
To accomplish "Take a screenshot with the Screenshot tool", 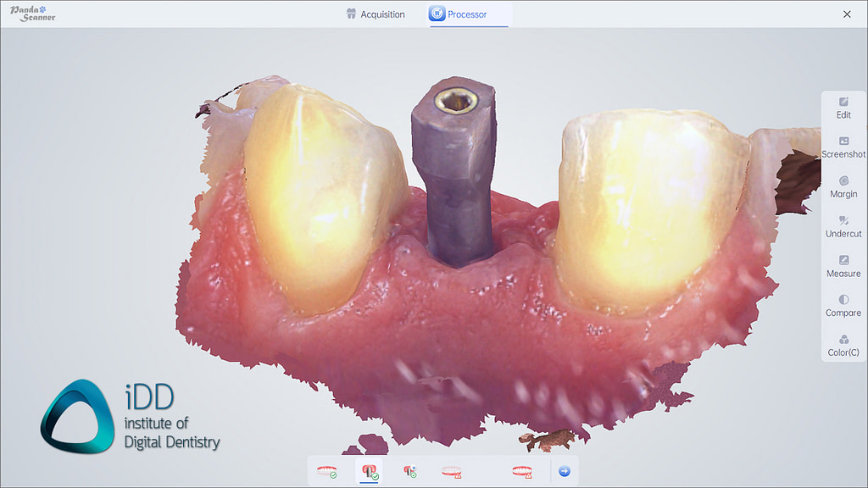I will click(843, 148).
